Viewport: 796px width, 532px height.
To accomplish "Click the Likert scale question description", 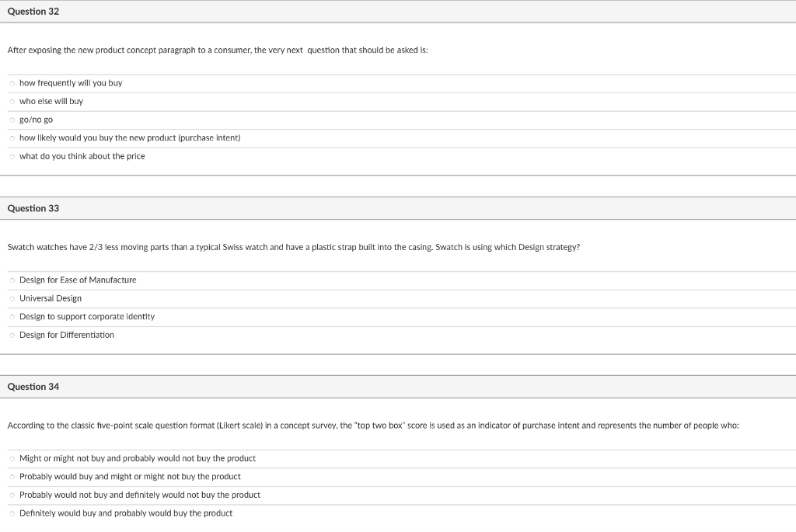I will coord(373,425).
